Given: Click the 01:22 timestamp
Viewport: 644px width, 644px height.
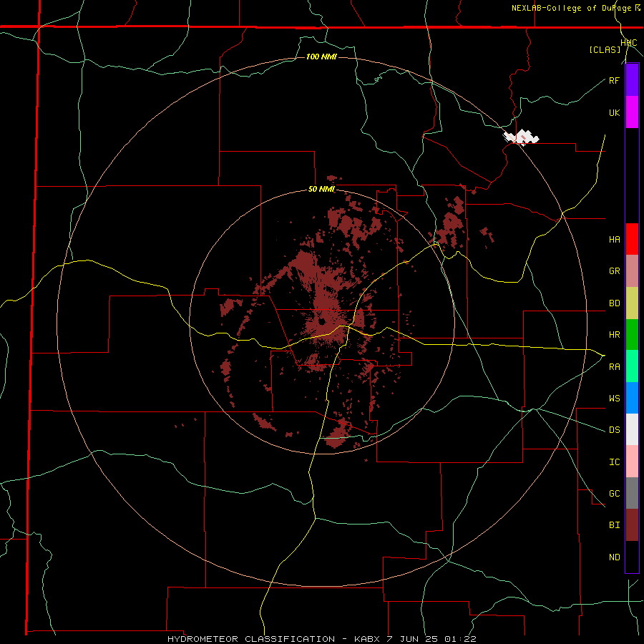Looking at the screenshot, I should [460, 639].
